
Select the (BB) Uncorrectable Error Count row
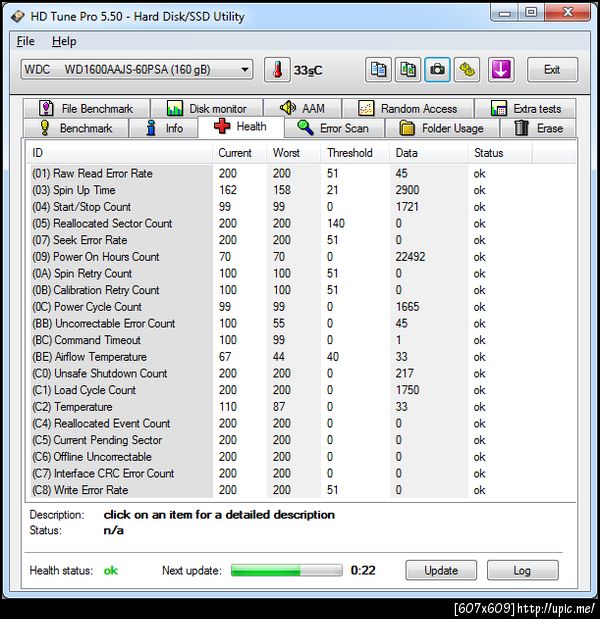point(302,323)
